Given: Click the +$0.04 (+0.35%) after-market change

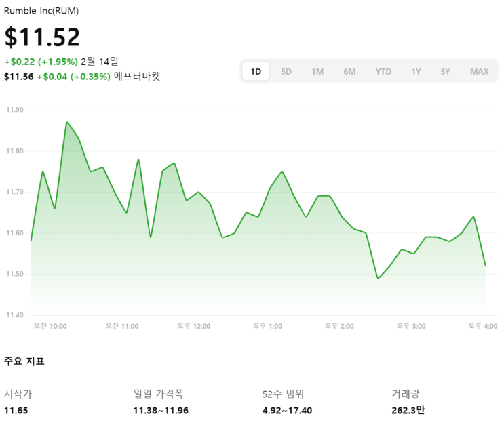Looking at the screenshot, I should [x=74, y=77].
